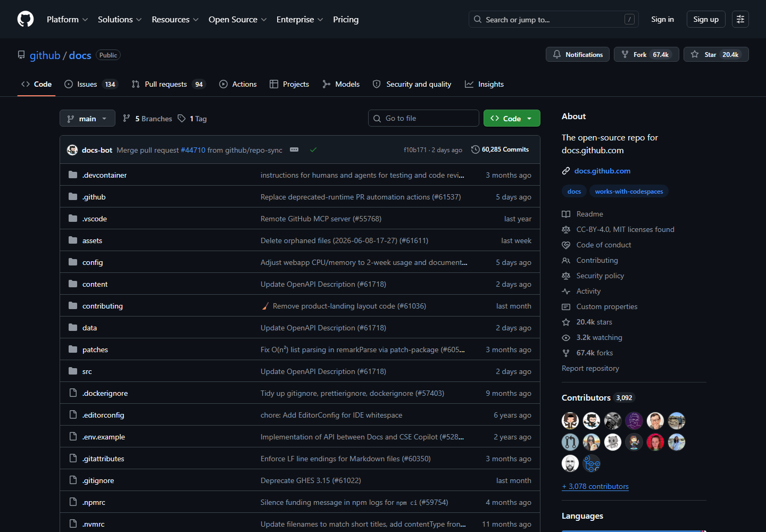Image resolution: width=766 pixels, height=532 pixels.
Task: Open the .editorconfig file
Action: pyautogui.click(x=103, y=415)
